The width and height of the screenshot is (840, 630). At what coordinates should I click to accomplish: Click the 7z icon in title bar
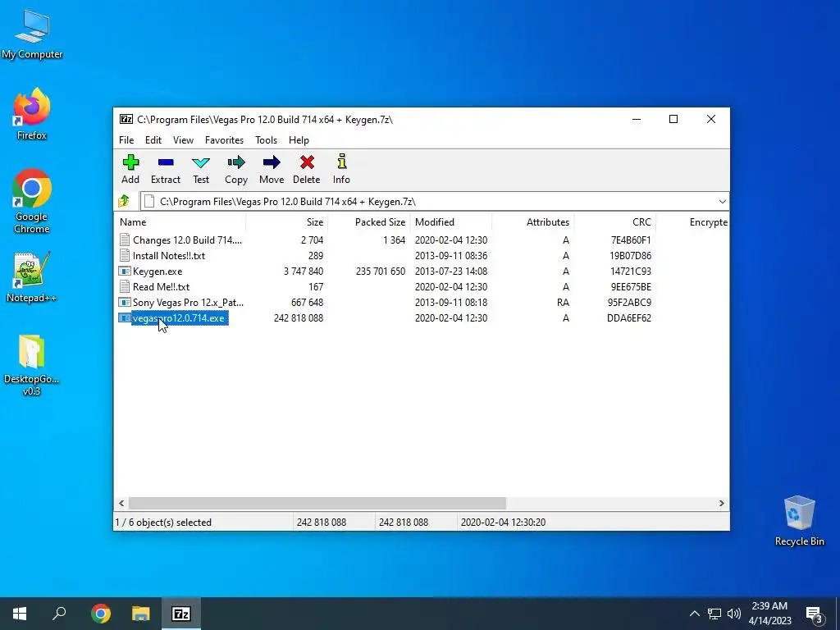(x=126, y=119)
